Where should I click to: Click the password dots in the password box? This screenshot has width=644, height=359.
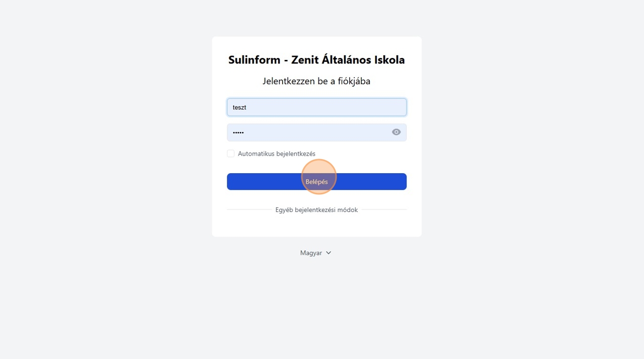pos(238,133)
